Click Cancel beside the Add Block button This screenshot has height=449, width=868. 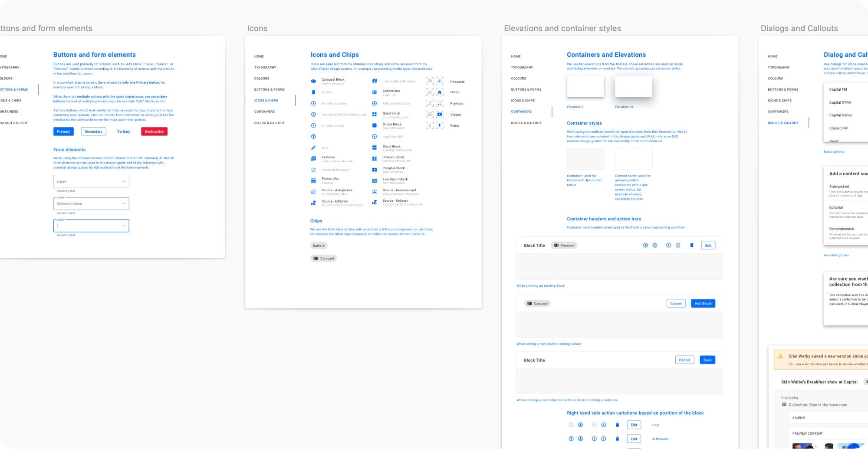tap(676, 304)
